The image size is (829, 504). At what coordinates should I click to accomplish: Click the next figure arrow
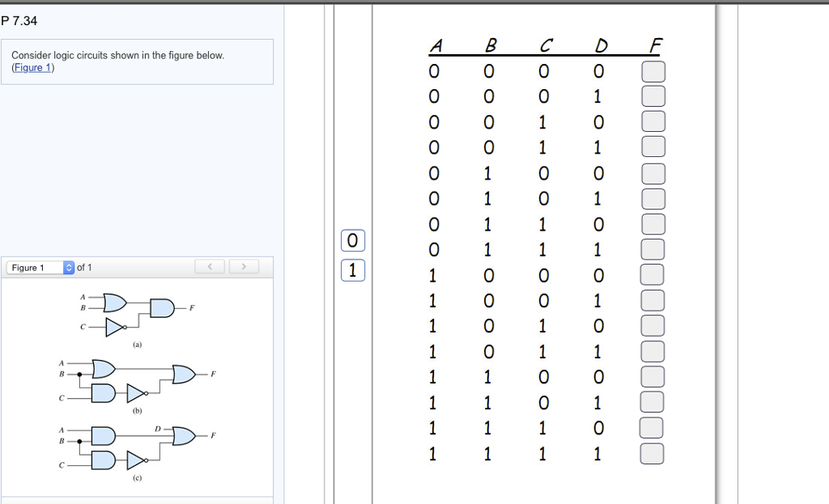[244, 266]
